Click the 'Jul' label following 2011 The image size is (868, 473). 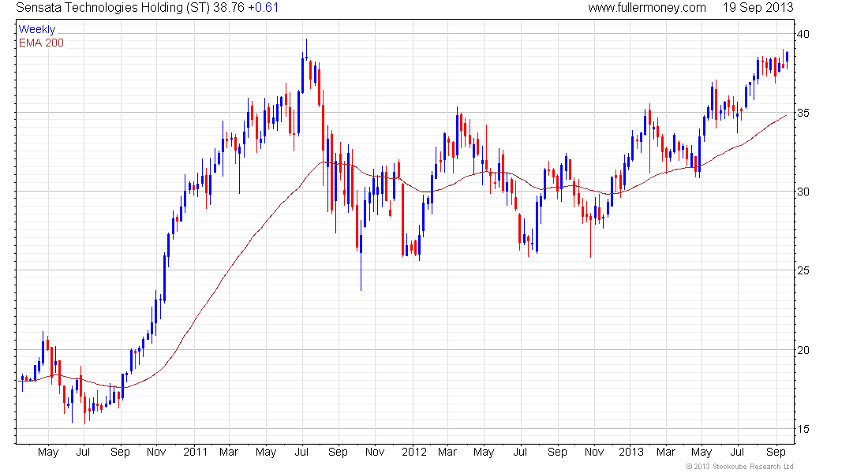click(x=301, y=452)
